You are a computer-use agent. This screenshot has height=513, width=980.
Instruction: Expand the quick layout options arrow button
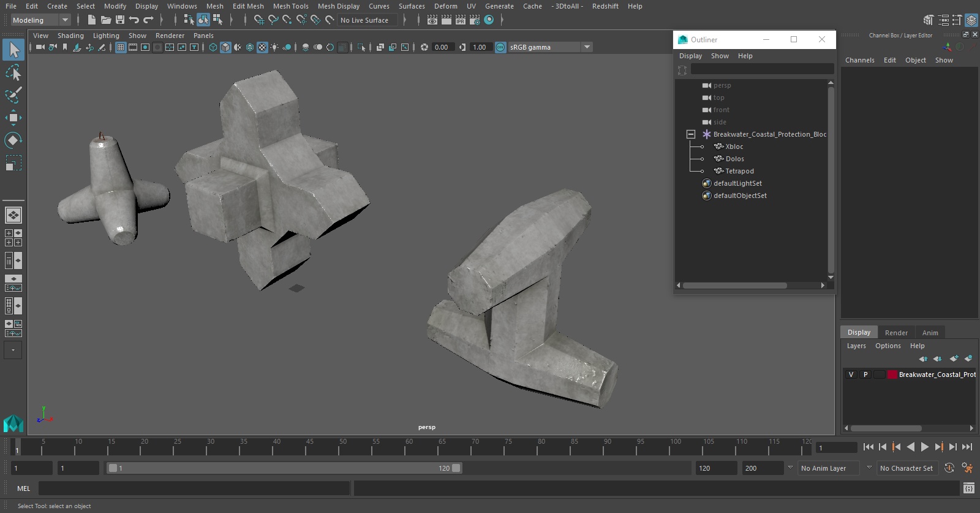13,350
